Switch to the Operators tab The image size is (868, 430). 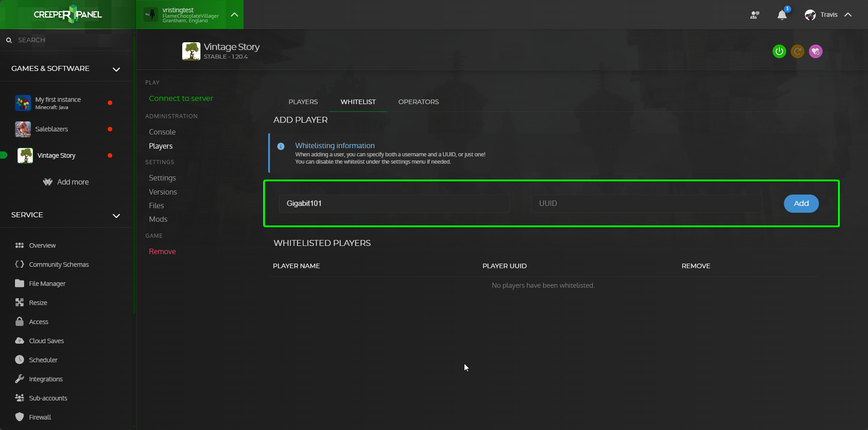(x=419, y=102)
